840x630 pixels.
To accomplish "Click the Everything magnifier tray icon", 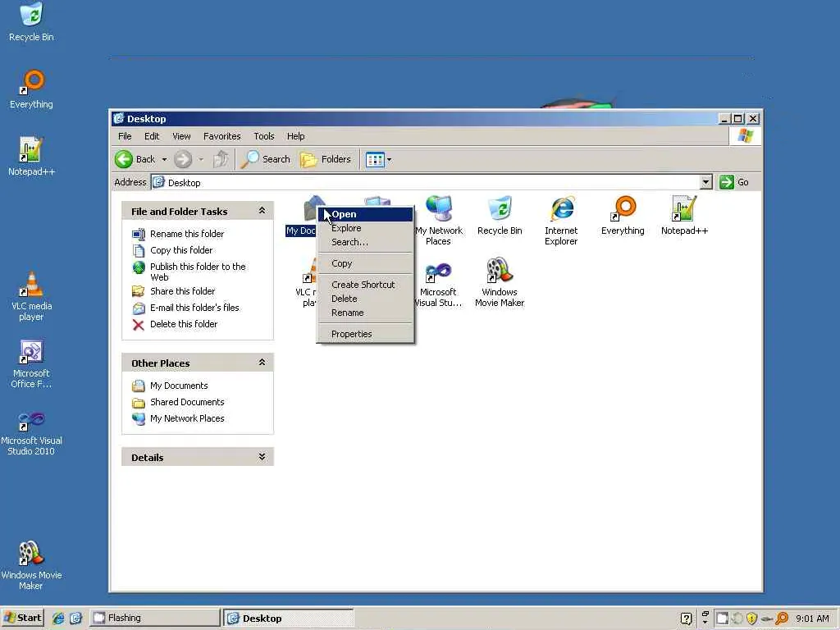I will click(x=782, y=619).
